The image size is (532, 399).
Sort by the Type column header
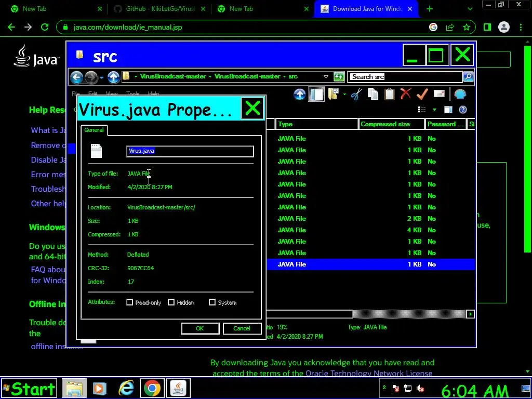316,124
